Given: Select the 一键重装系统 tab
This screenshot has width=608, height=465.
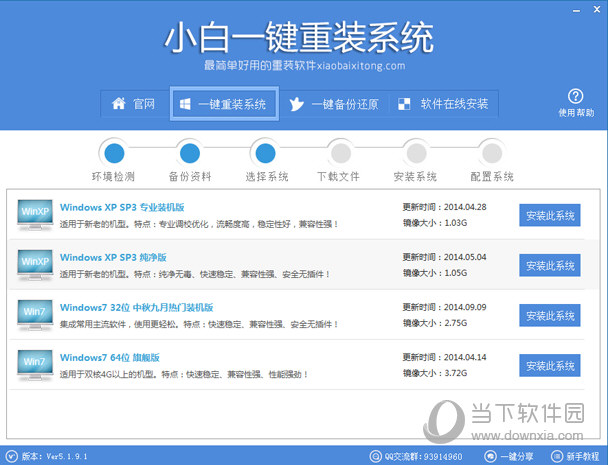Looking at the screenshot, I should coord(224,104).
